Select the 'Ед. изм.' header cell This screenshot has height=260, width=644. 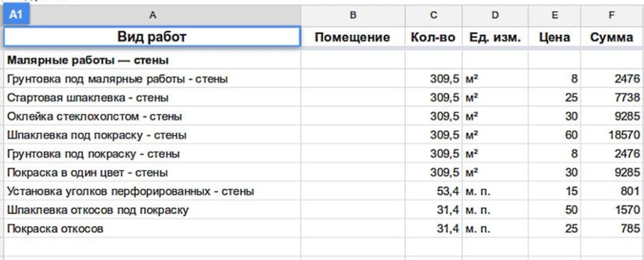pyautogui.click(x=495, y=37)
